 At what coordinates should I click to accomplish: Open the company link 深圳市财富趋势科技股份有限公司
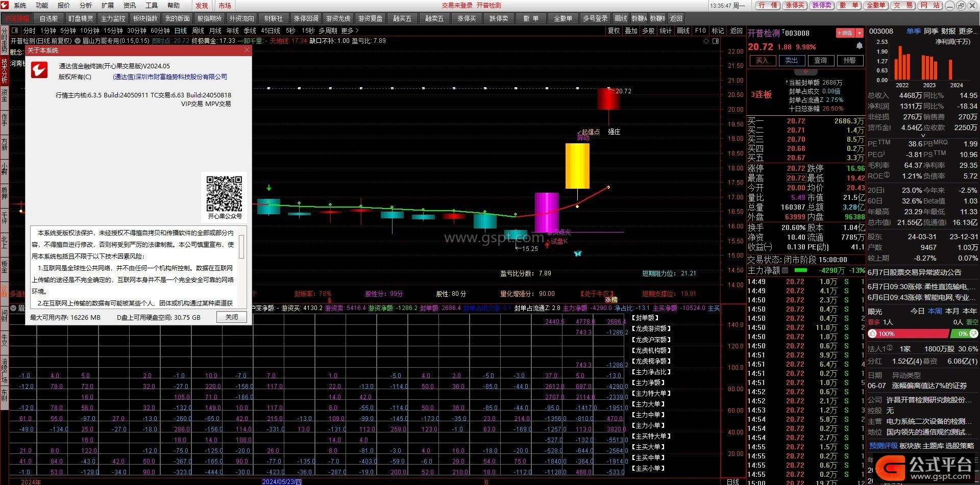pyautogui.click(x=170, y=77)
